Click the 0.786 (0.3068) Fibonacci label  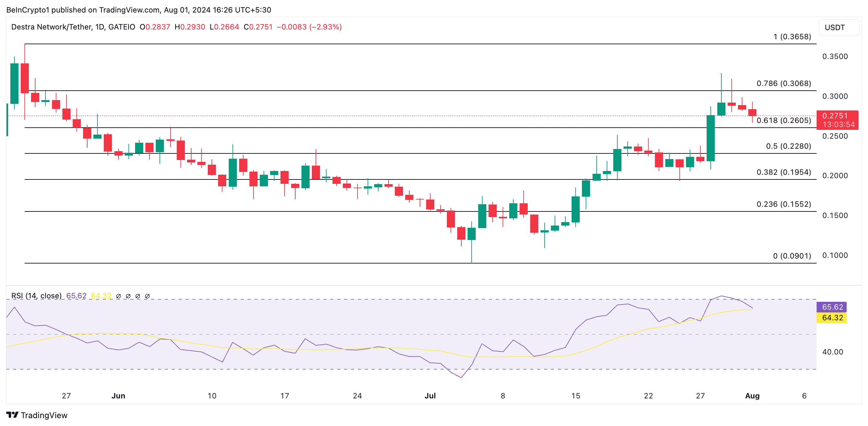pos(783,83)
